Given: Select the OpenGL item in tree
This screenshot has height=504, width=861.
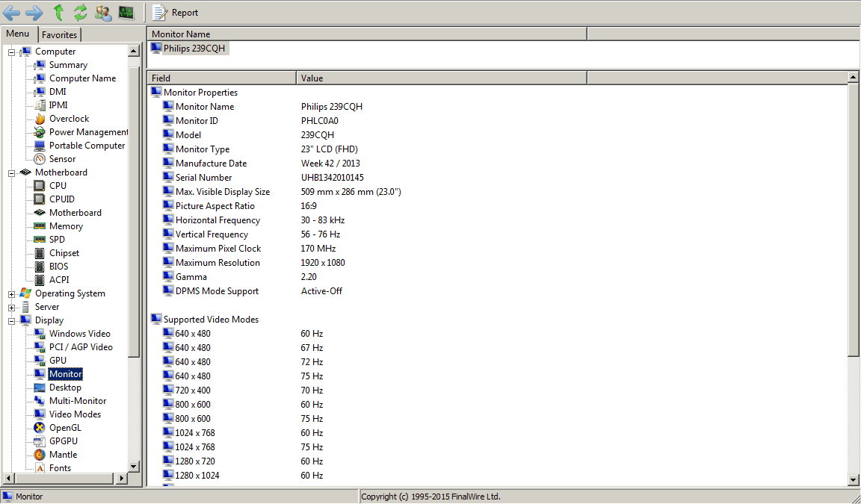Looking at the screenshot, I should (65, 428).
